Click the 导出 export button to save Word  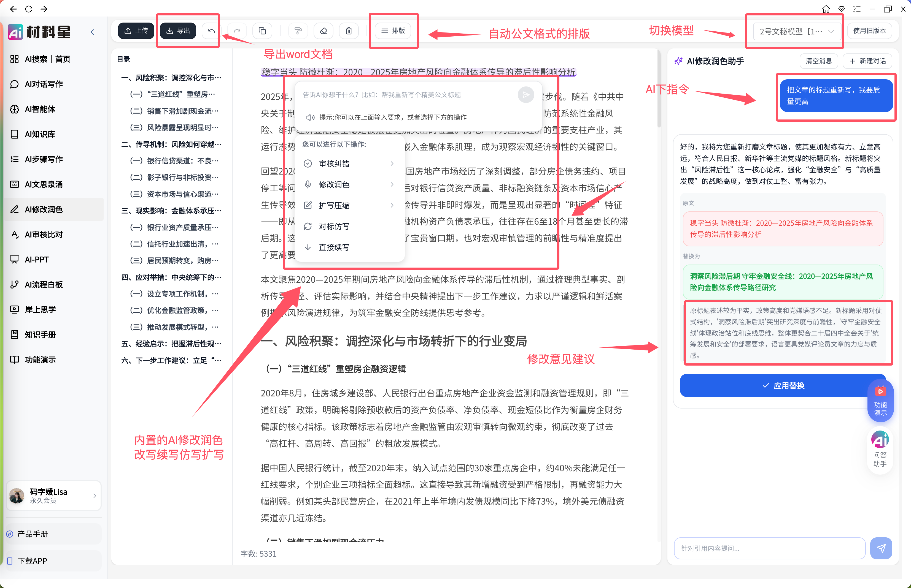click(x=178, y=31)
